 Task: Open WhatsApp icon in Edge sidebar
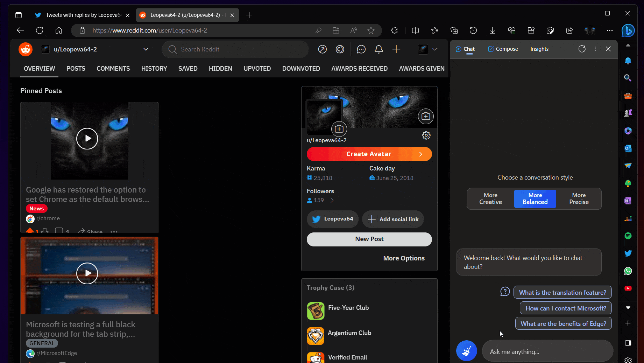628,271
